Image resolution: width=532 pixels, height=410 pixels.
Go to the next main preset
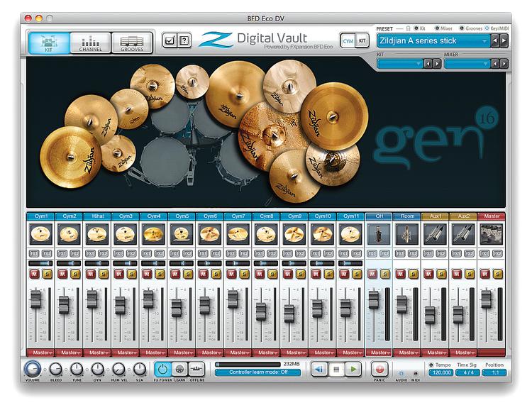pos(504,41)
